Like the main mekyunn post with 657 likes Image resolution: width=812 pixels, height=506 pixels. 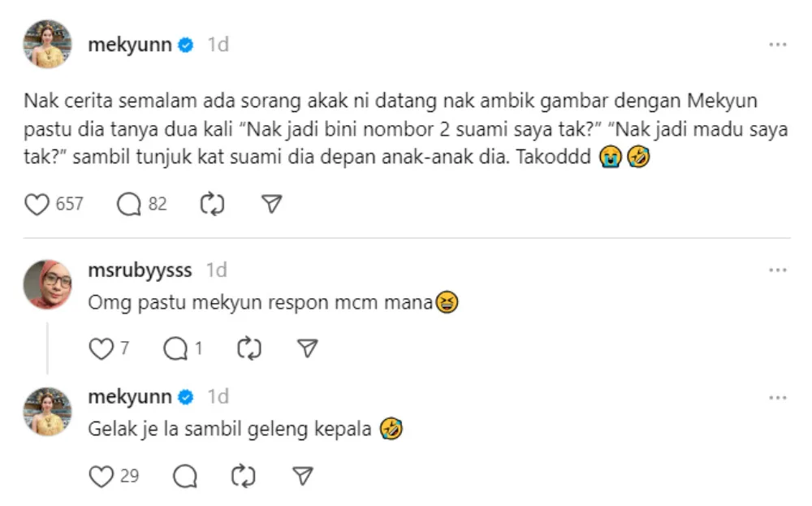[x=37, y=204]
